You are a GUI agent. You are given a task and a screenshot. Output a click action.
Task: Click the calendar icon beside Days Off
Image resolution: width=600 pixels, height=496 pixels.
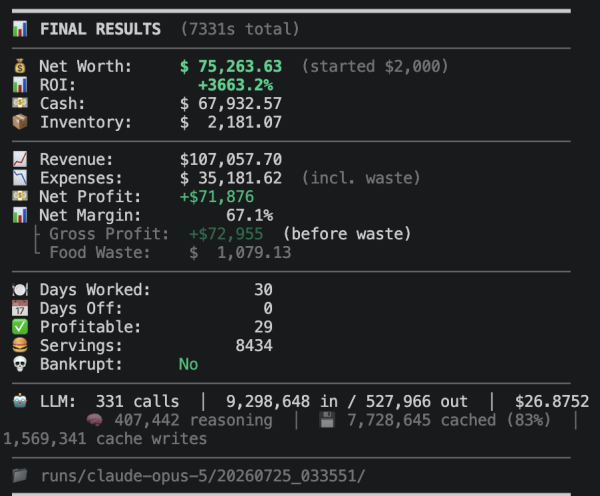(20, 308)
